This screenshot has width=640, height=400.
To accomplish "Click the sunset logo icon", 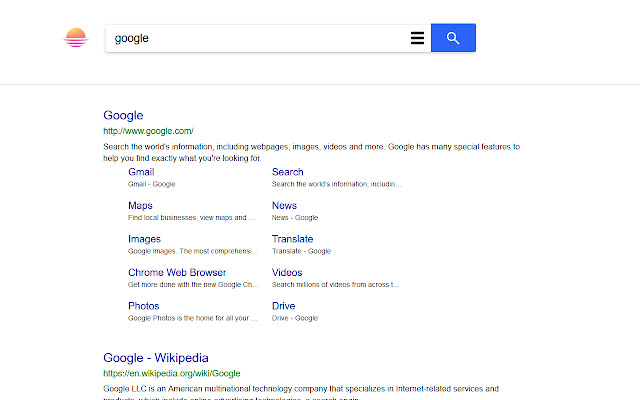I will [76, 38].
